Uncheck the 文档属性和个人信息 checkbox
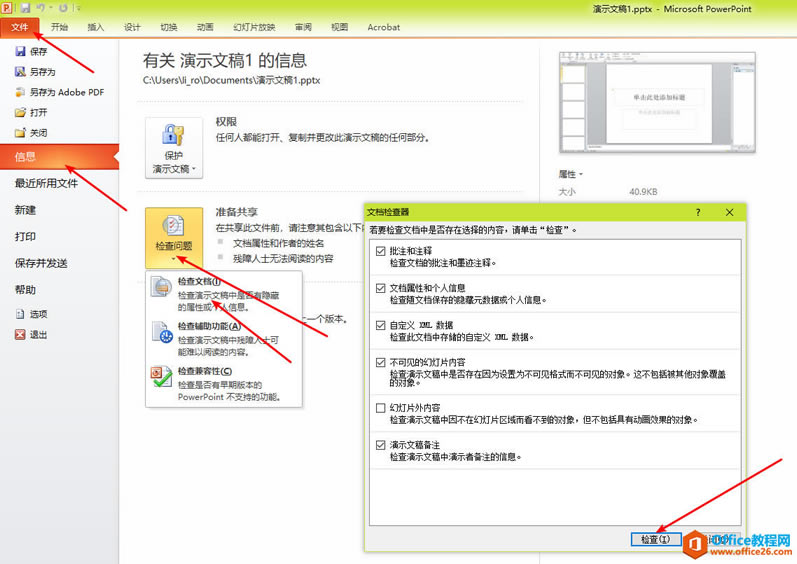This screenshot has width=797, height=564. coord(380,288)
